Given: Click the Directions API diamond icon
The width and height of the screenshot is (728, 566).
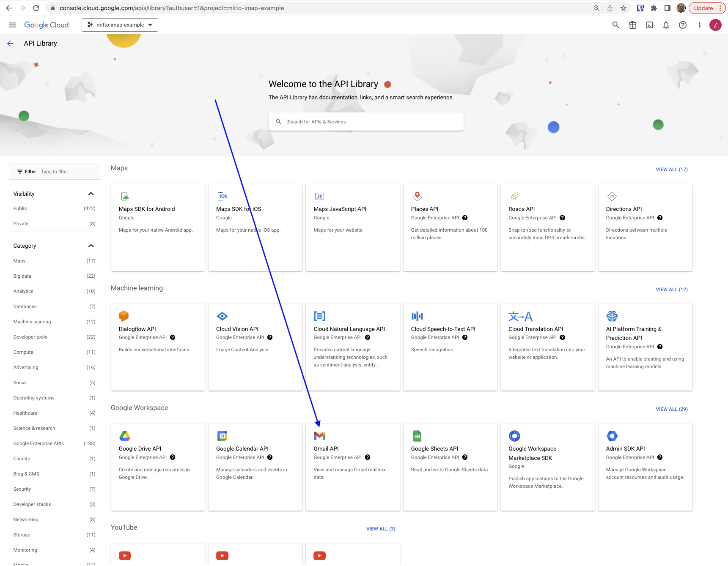Looking at the screenshot, I should [x=612, y=196].
